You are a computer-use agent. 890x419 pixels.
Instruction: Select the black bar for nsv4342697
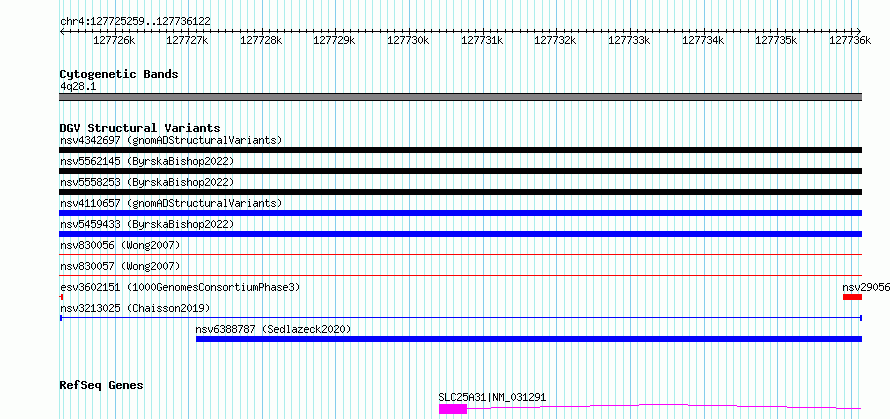(x=461, y=150)
